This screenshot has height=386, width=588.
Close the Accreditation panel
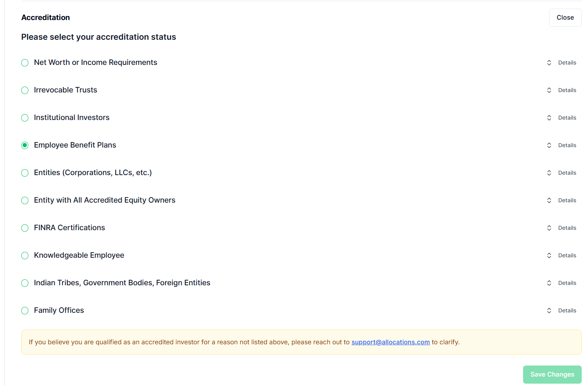tap(565, 18)
